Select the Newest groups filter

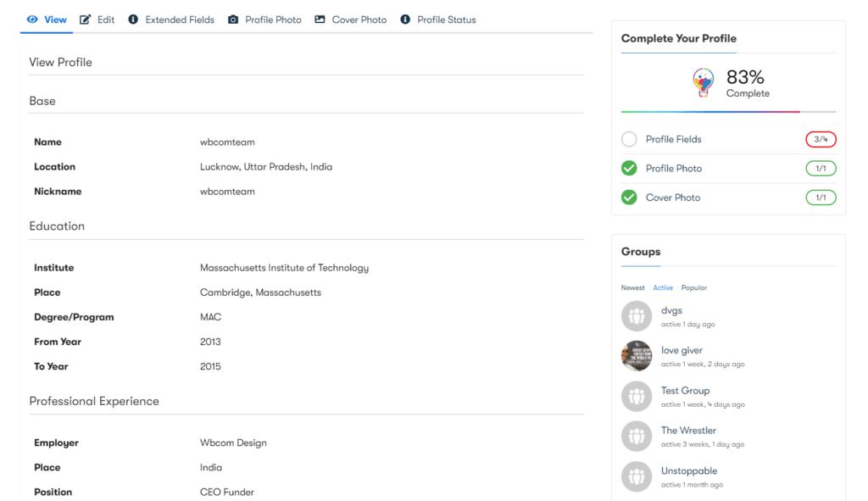632,288
